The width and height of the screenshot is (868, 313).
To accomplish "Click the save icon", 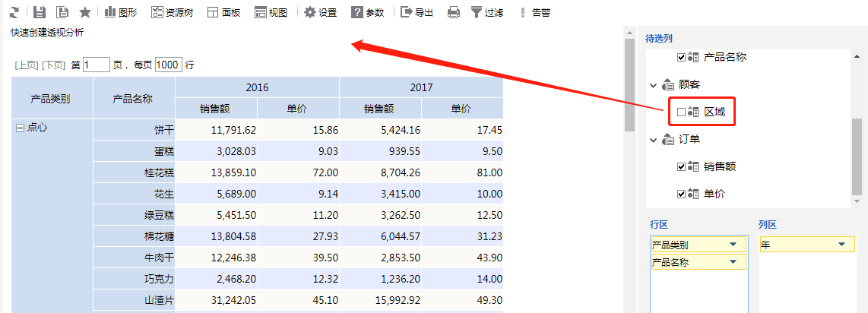I will (x=39, y=12).
